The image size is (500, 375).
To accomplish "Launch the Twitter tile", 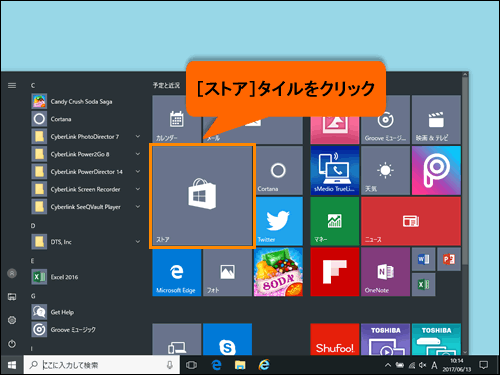I will pos(278,221).
